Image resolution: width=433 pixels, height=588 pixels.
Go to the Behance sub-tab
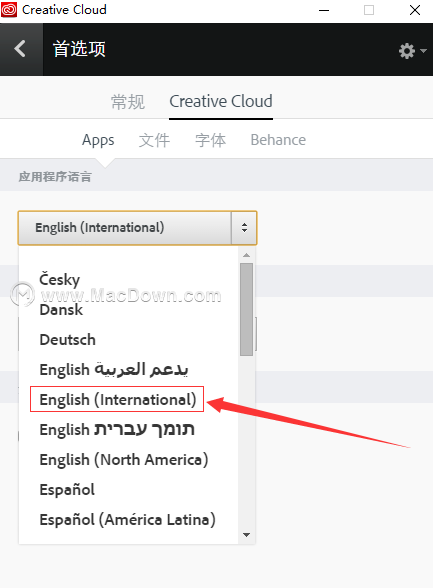tap(278, 140)
